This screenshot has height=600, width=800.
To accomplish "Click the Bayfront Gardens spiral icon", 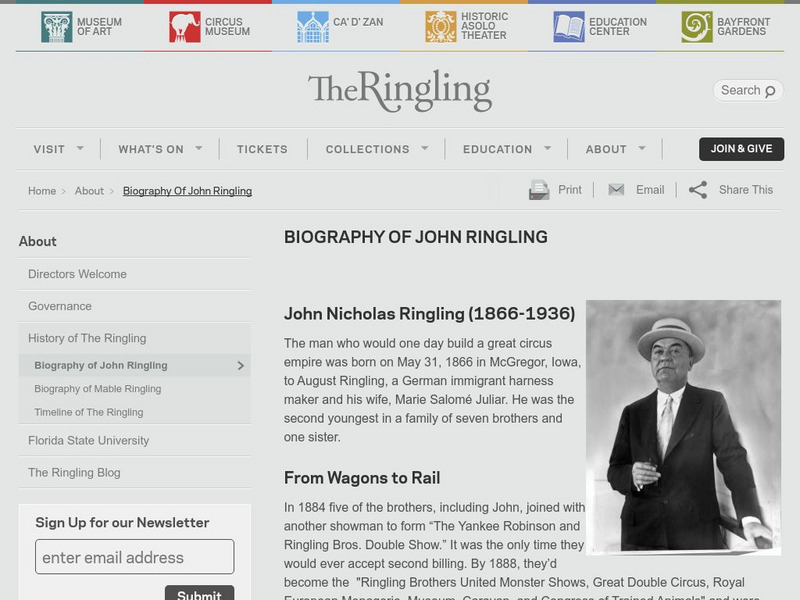I will click(x=697, y=27).
